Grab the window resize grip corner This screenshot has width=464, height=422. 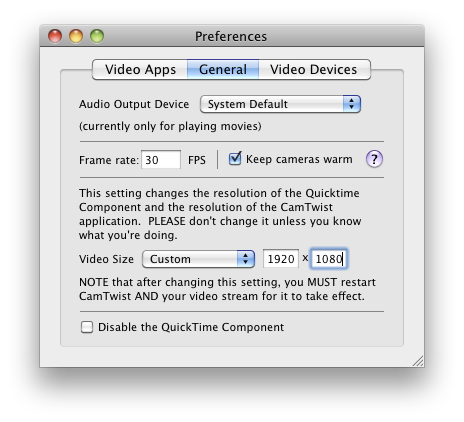point(418,361)
